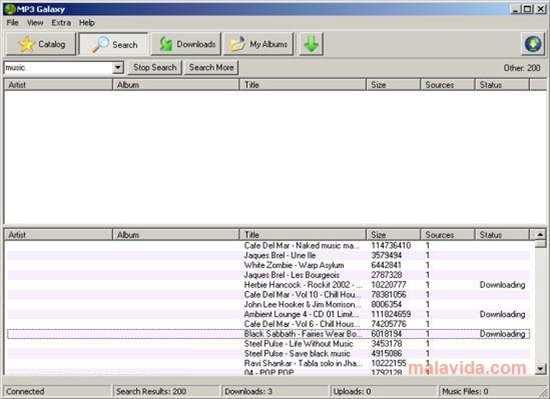This screenshot has height=399, width=550.
Task: Select Steel Pulse - Save black music result
Action: (x=269, y=353)
